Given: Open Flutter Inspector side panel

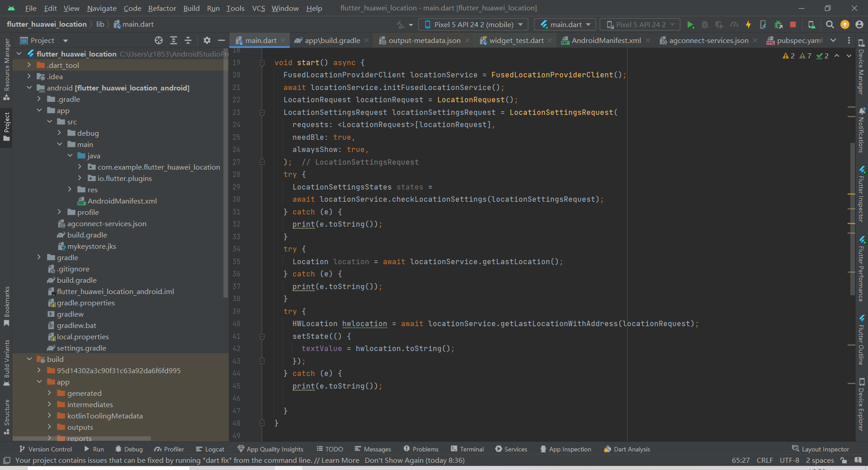Looking at the screenshot, I should 862,194.
